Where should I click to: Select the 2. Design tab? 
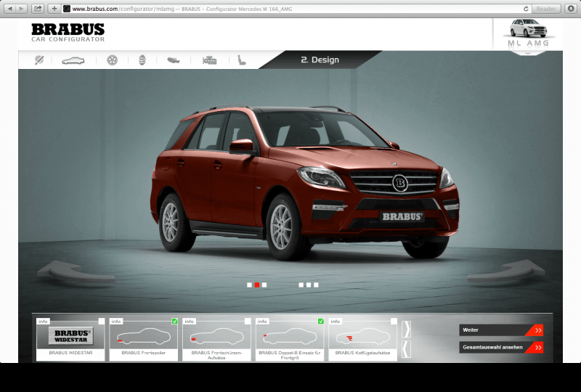pyautogui.click(x=320, y=60)
